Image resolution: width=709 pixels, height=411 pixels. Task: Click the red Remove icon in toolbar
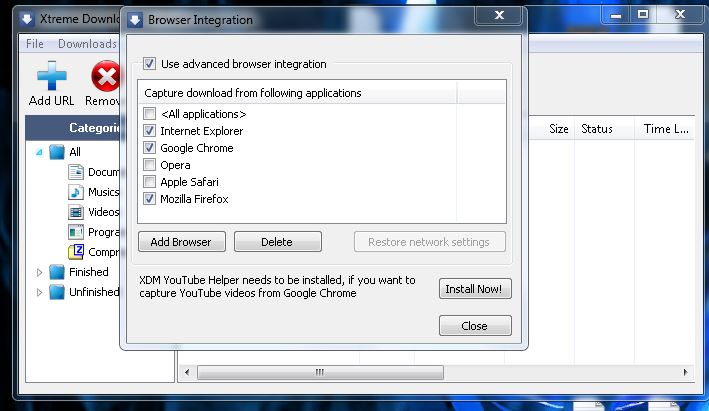(x=105, y=76)
